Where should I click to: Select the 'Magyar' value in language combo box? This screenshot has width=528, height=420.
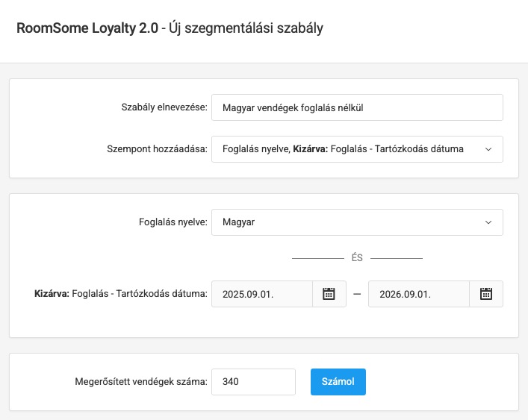coord(239,222)
